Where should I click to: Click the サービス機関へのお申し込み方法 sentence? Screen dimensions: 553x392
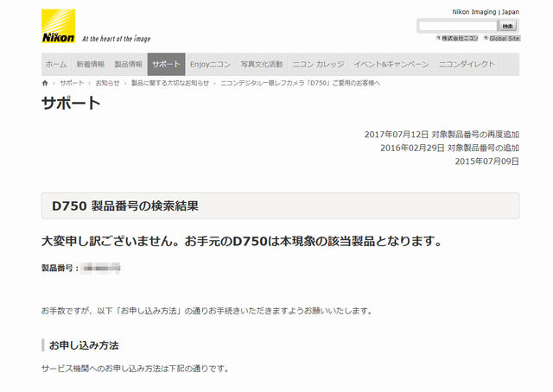pyautogui.click(x=135, y=369)
